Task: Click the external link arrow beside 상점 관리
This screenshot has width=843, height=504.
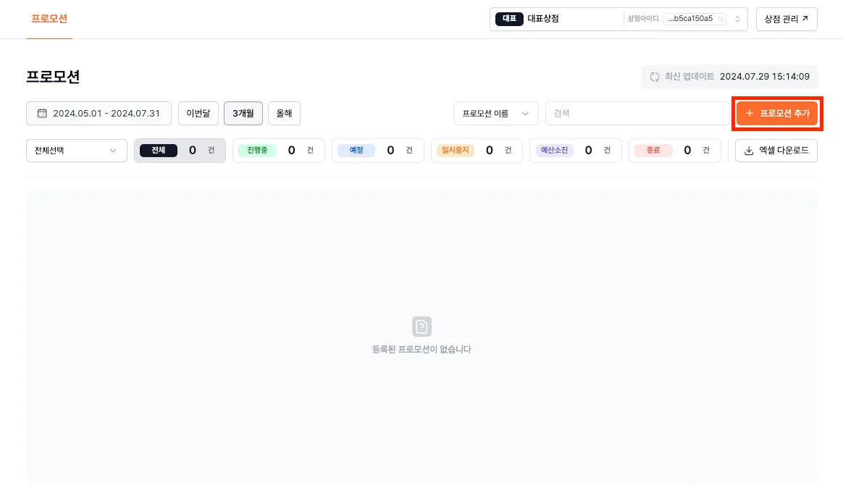Action: coord(805,19)
